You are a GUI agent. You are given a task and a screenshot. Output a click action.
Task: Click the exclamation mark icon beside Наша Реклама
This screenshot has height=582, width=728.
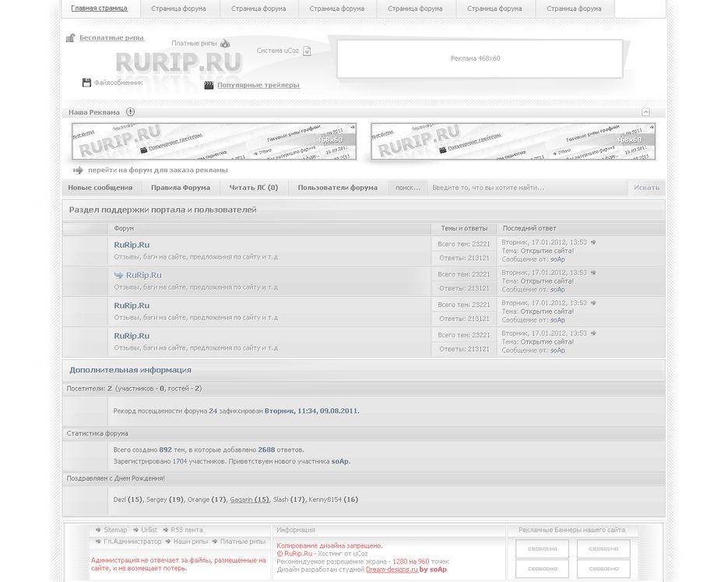point(131,112)
